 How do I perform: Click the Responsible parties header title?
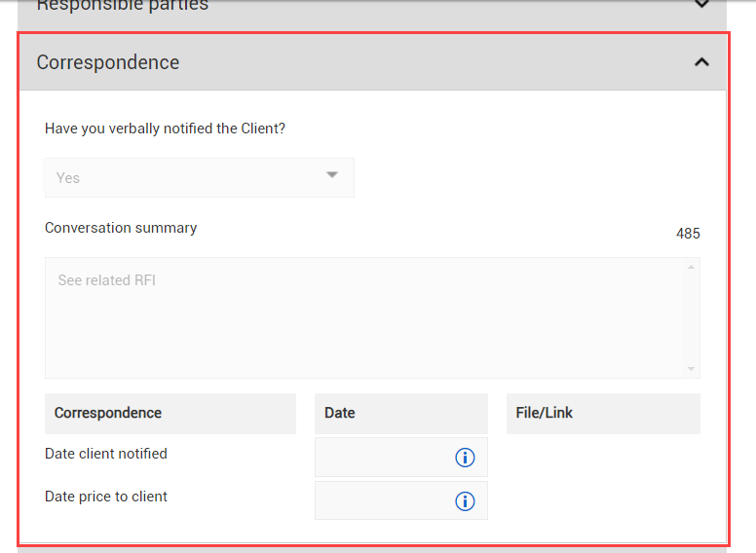point(122,6)
